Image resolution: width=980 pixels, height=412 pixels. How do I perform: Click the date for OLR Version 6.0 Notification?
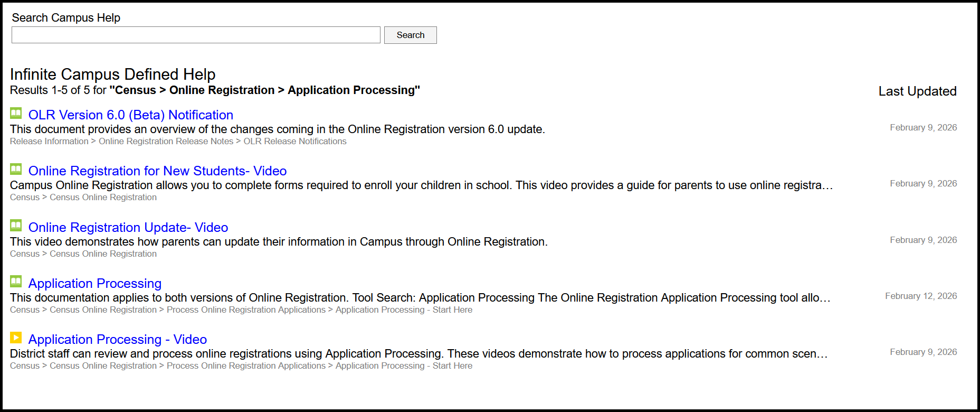click(x=924, y=128)
